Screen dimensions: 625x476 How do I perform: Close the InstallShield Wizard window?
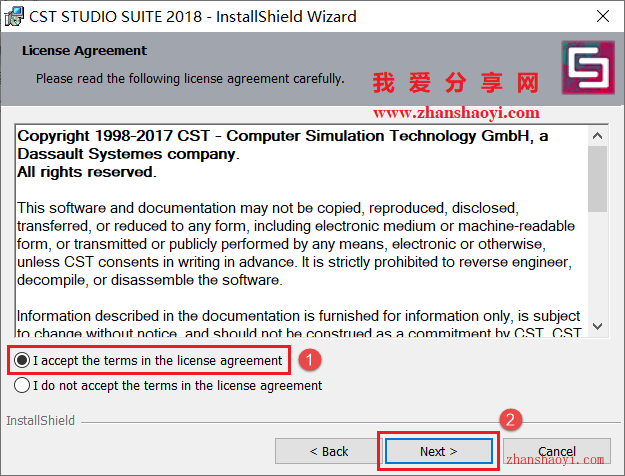pos(603,16)
